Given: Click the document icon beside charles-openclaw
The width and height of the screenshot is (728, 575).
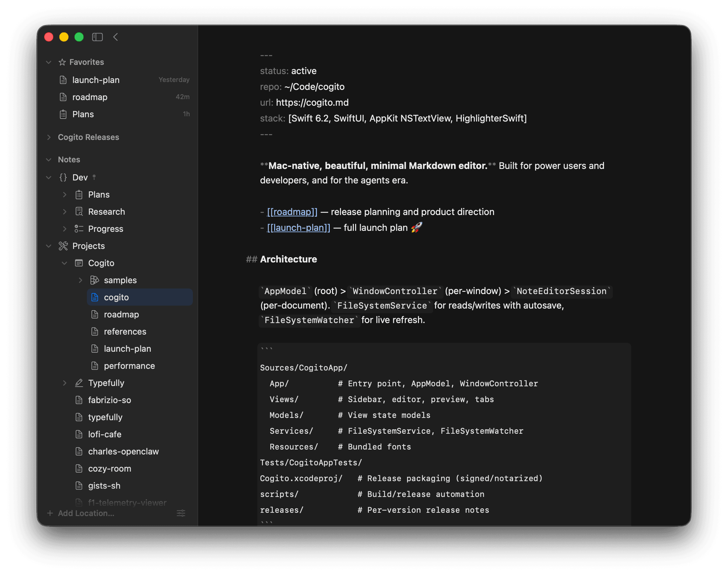Looking at the screenshot, I should click(x=79, y=452).
